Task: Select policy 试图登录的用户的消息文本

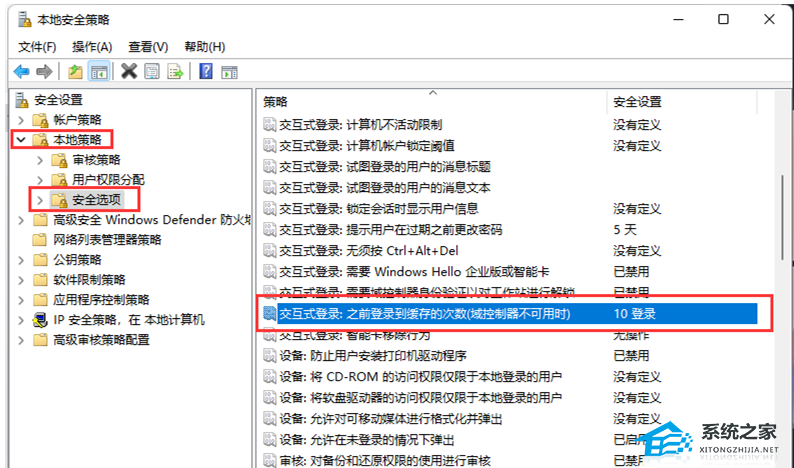Action: tap(385, 188)
